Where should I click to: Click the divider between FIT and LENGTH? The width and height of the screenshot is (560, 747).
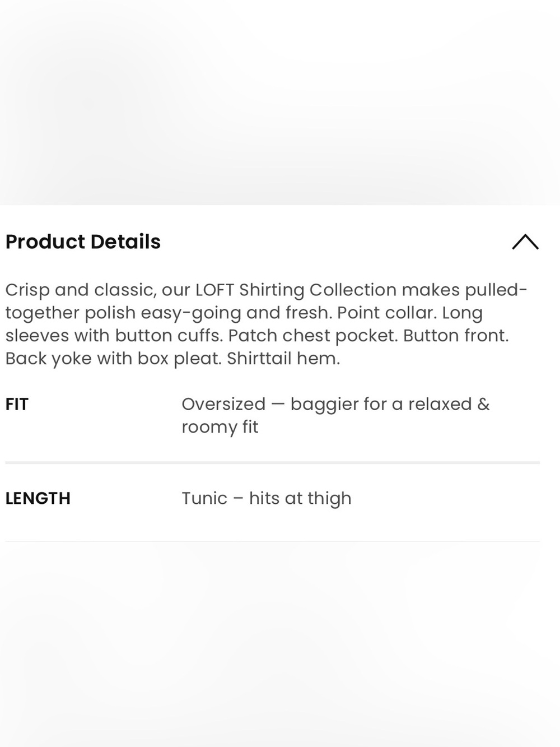click(273, 463)
